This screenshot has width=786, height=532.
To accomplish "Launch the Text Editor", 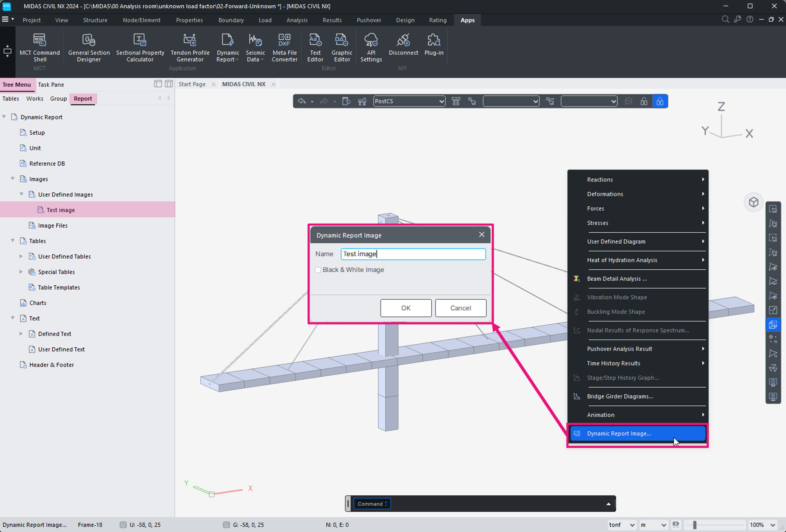I will tap(315, 48).
